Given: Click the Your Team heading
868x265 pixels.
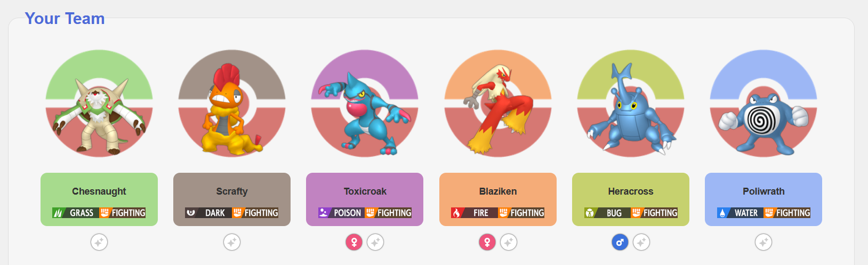Looking at the screenshot, I should (65, 19).
